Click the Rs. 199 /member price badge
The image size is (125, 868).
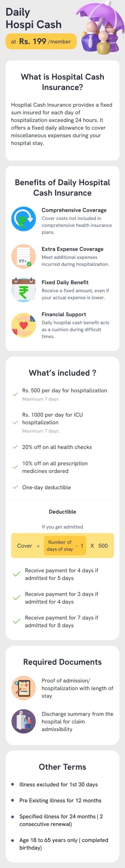pos(41,41)
